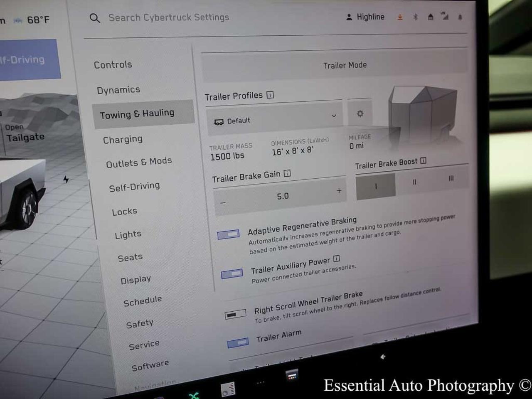Screen dimensions: 532x399
Task: Open trailer profile gear settings
Action: pyautogui.click(x=360, y=113)
